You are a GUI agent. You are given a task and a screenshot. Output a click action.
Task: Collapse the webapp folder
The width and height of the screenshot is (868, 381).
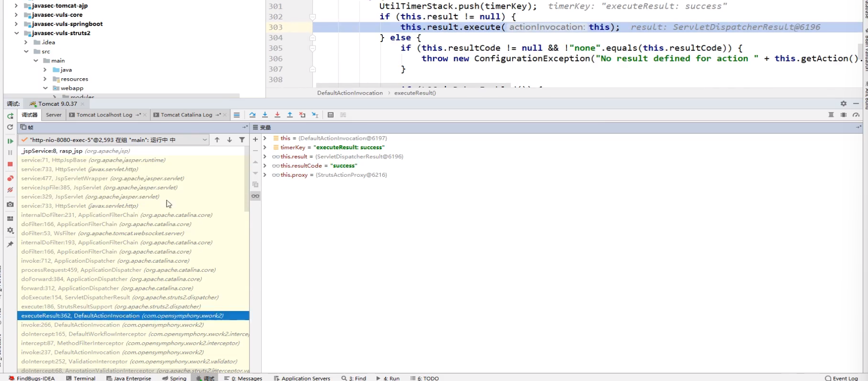point(45,88)
